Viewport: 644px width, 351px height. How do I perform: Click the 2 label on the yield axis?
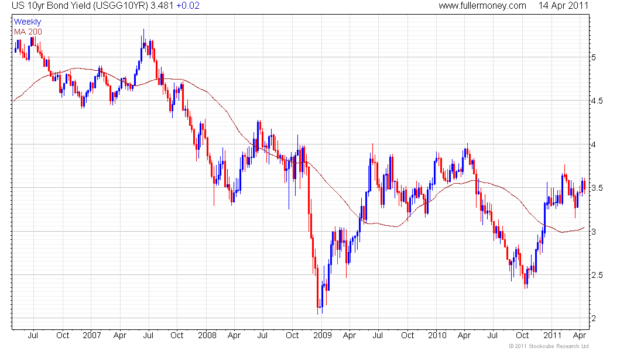click(594, 318)
